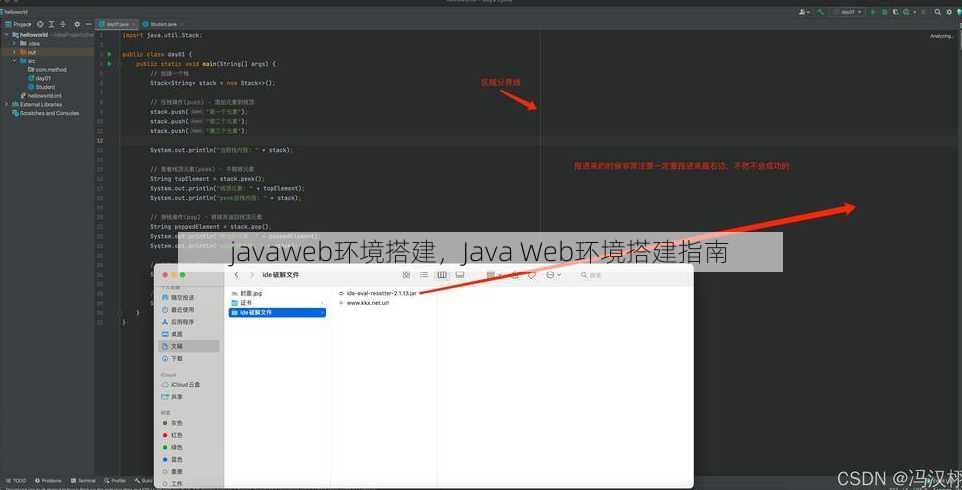Select the 绿色 green tag in Finder sidebar
The image size is (962, 490).
pos(189,447)
